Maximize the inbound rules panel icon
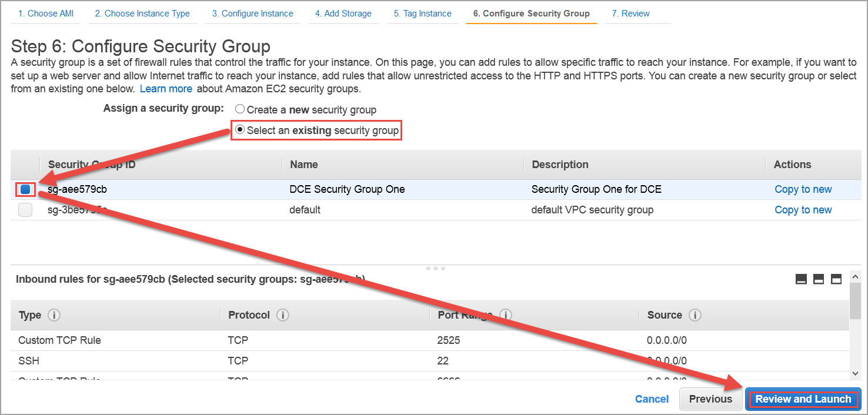The height and width of the screenshot is (415, 868). click(x=836, y=279)
